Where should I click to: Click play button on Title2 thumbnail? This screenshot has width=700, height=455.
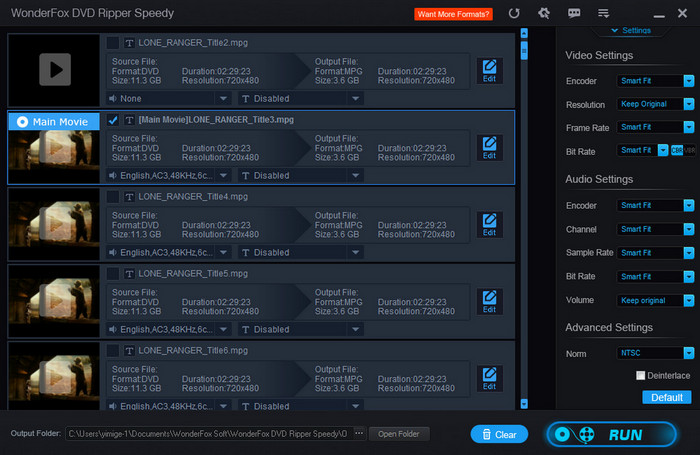(x=55, y=69)
